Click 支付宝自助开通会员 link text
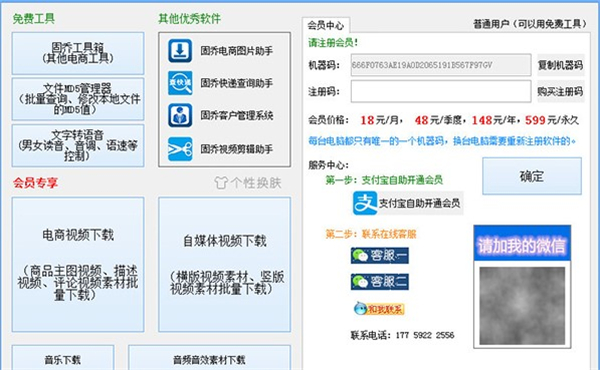Viewport: 600px width, 370px height. coord(419,203)
